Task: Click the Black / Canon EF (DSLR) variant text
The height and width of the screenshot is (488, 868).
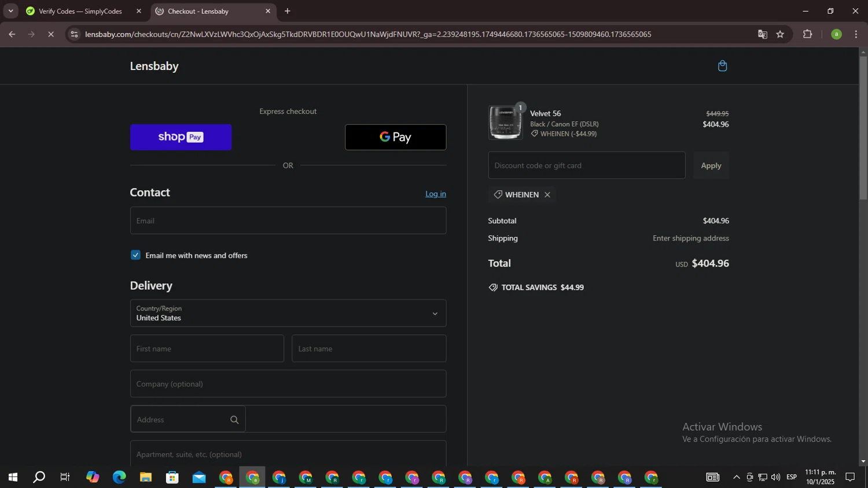Action: [564, 124]
